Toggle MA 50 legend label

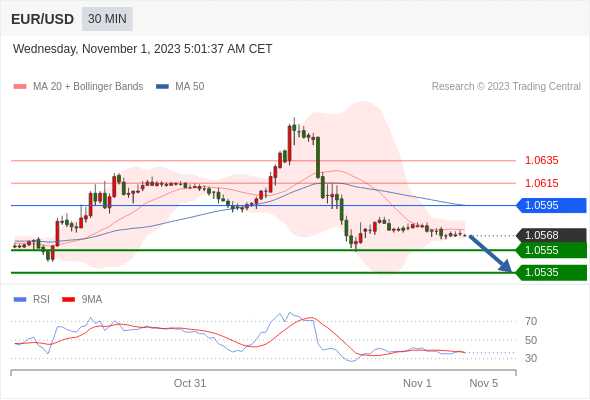tap(190, 87)
